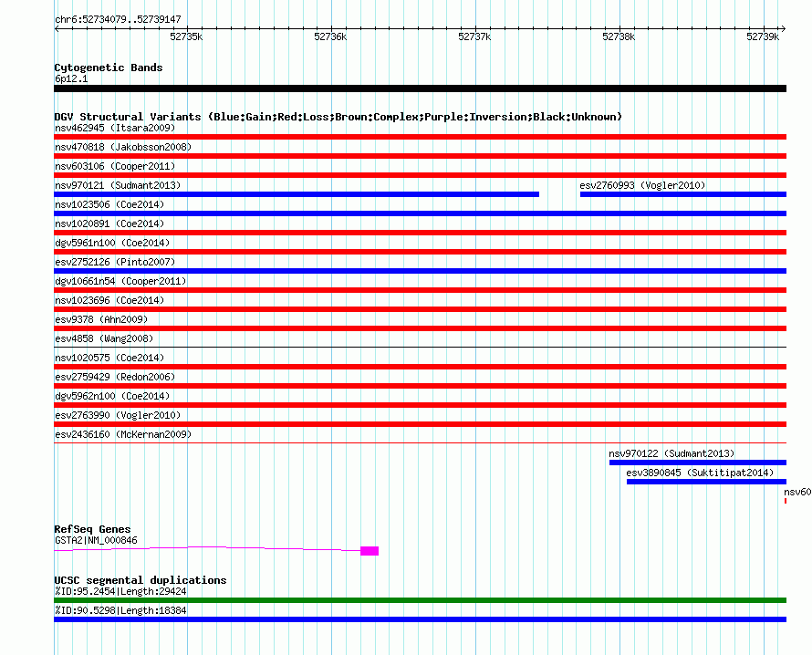Select esv4858 (Wang2008) label
The width and height of the screenshot is (812, 655).
click(104, 338)
